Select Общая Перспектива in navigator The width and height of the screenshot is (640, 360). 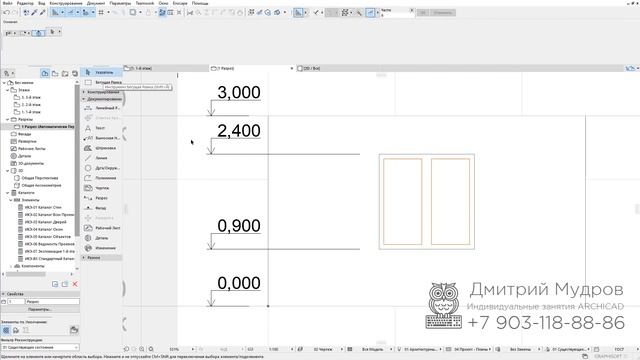click(x=39, y=178)
